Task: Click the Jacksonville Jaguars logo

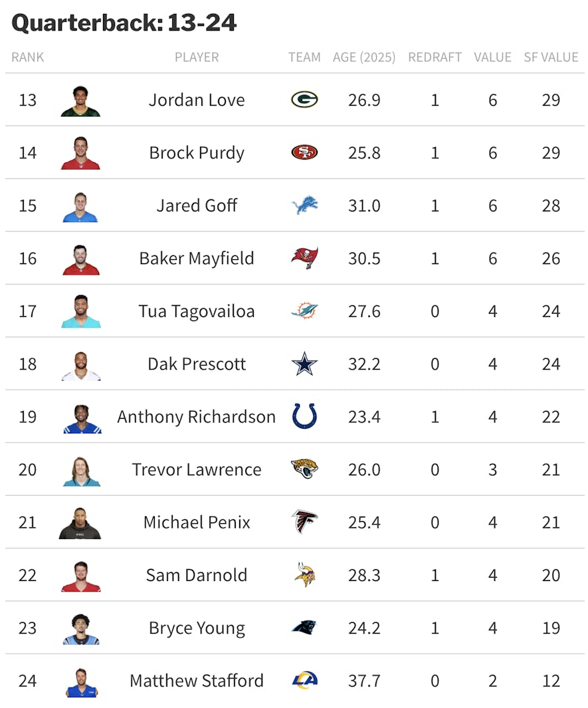Action: click(x=304, y=469)
